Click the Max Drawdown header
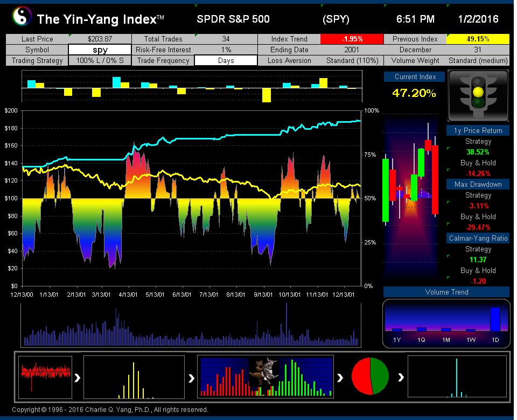 [478, 184]
